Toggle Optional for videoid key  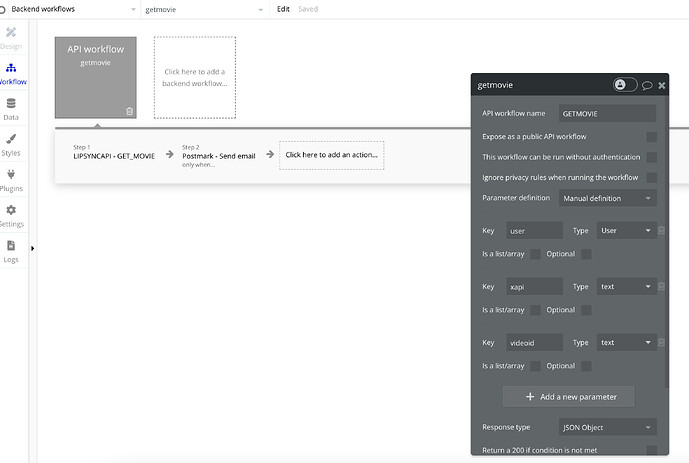pyautogui.click(x=586, y=366)
